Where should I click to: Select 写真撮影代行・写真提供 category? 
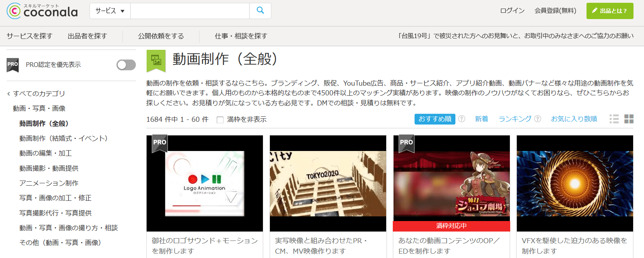(56, 213)
